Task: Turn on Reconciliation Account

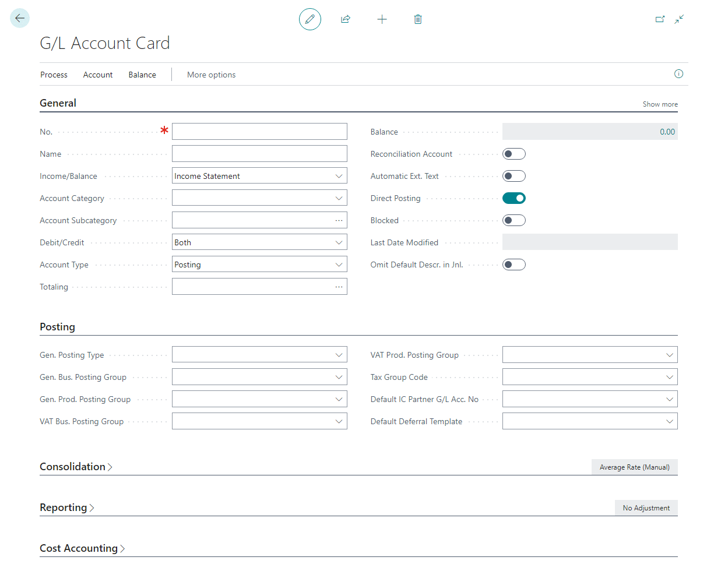Action: point(514,153)
